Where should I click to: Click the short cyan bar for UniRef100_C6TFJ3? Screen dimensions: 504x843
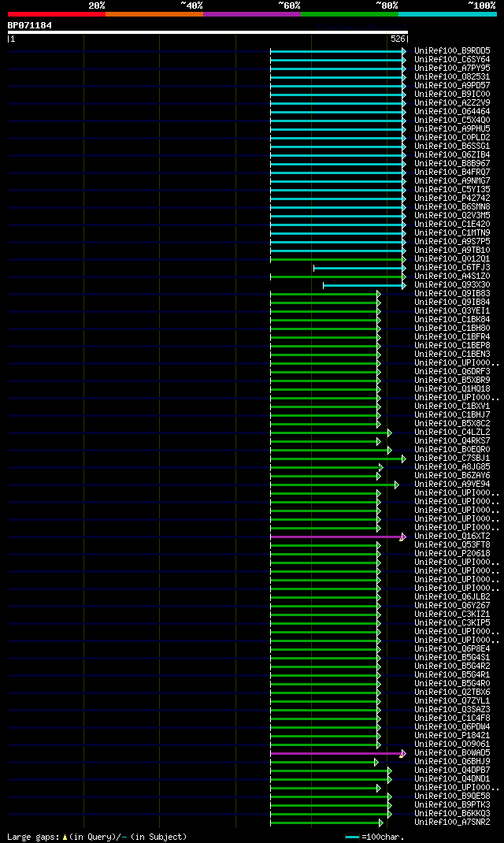(x=359, y=268)
